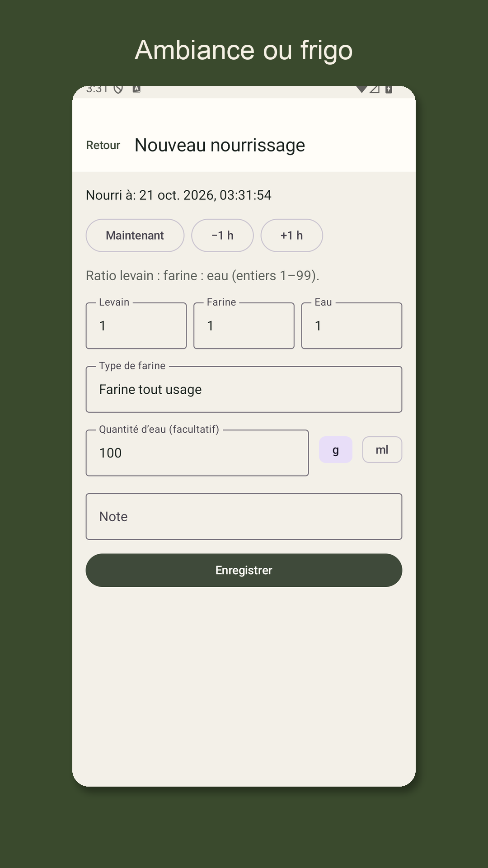This screenshot has width=488, height=868.
Task: Tap the Wi-Fi signal status icon
Action: point(361,89)
